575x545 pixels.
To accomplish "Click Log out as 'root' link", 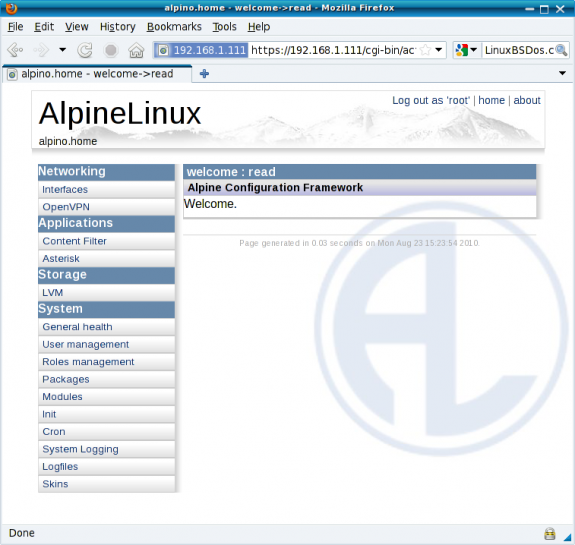I will pos(431,100).
